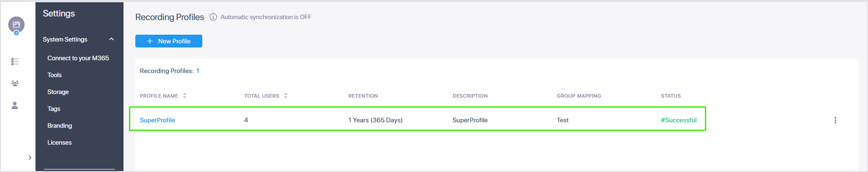
Task: Sort by Profile Name column arrows
Action: tap(185, 96)
